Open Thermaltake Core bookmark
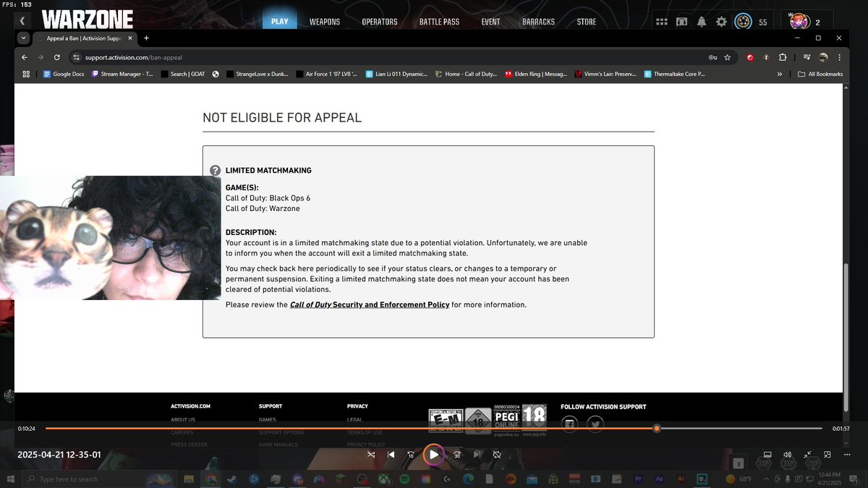Screen dimensions: 868x488 675,74
